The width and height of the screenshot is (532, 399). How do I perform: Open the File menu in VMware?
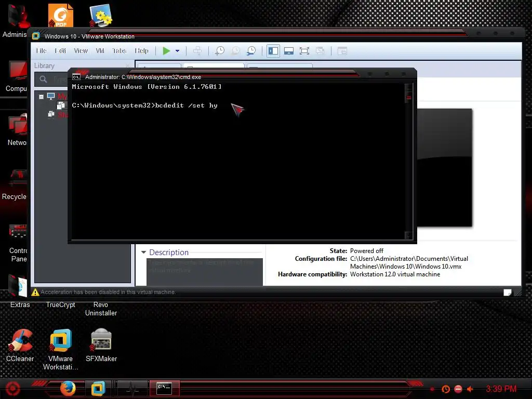[x=41, y=50]
